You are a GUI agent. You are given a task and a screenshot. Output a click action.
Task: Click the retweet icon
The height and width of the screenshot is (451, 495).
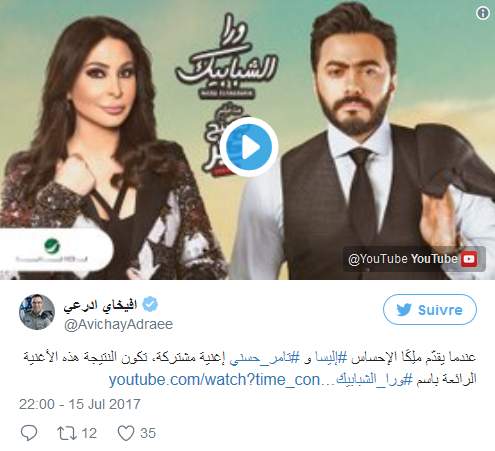click(67, 433)
